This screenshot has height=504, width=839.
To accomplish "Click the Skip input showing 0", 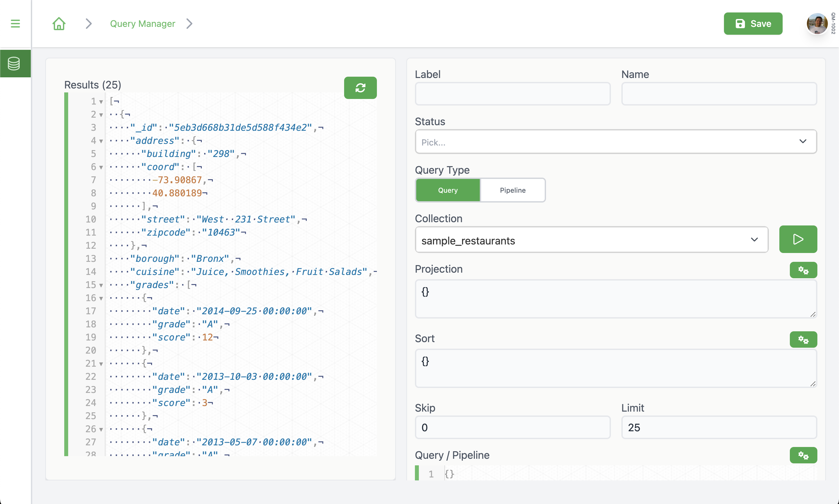I will pos(512,427).
